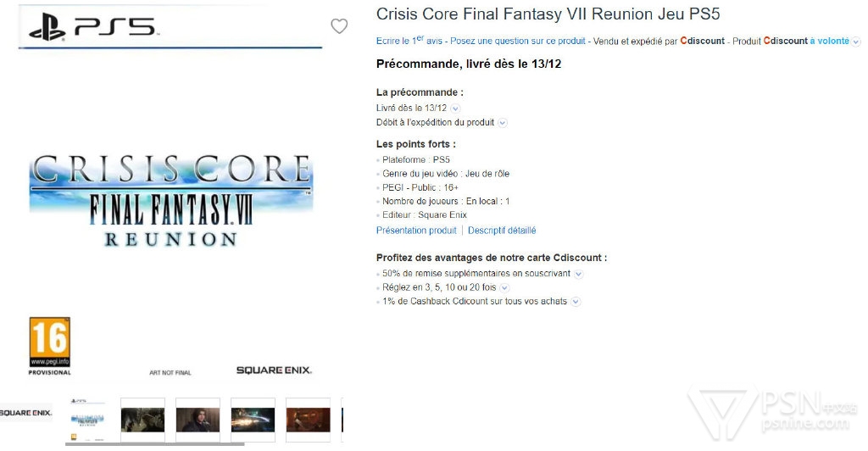The image size is (868, 451).
Task: Click the PS5 logo on cover
Action: tap(93, 28)
